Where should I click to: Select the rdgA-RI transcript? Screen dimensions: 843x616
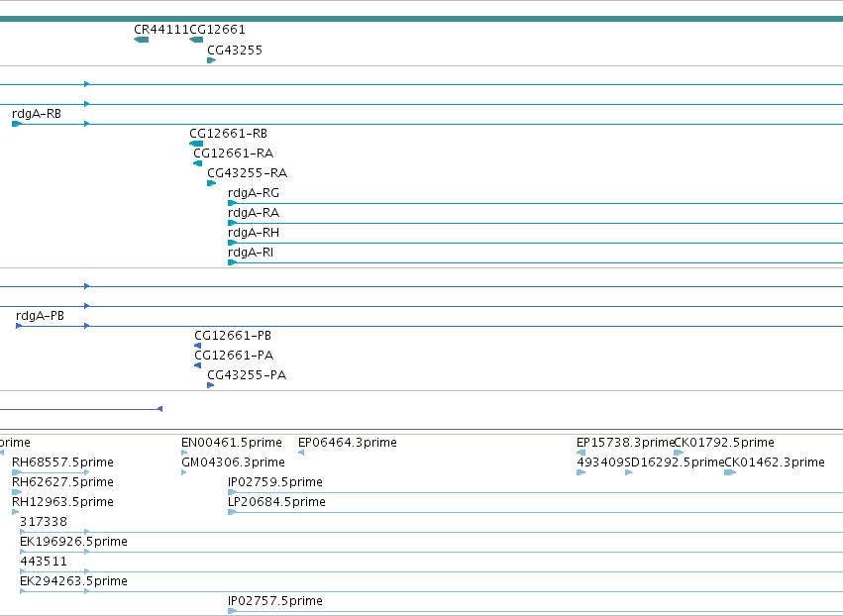click(x=251, y=254)
